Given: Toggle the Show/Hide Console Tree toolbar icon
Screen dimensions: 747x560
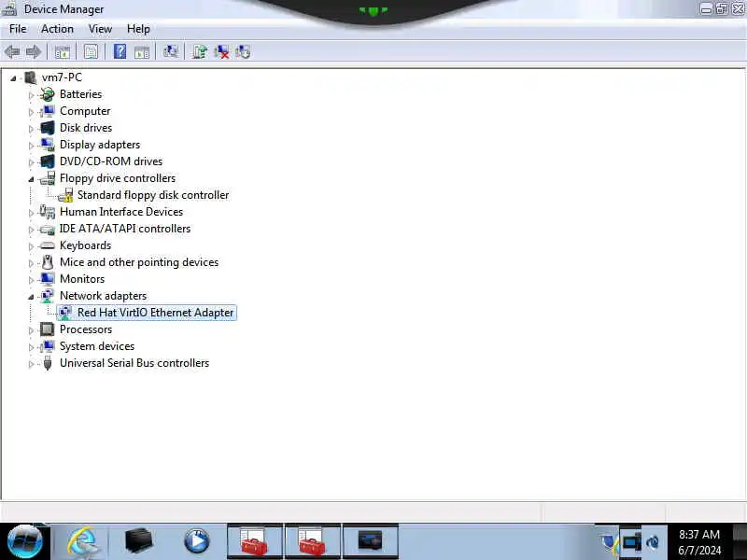Looking at the screenshot, I should (x=63, y=52).
